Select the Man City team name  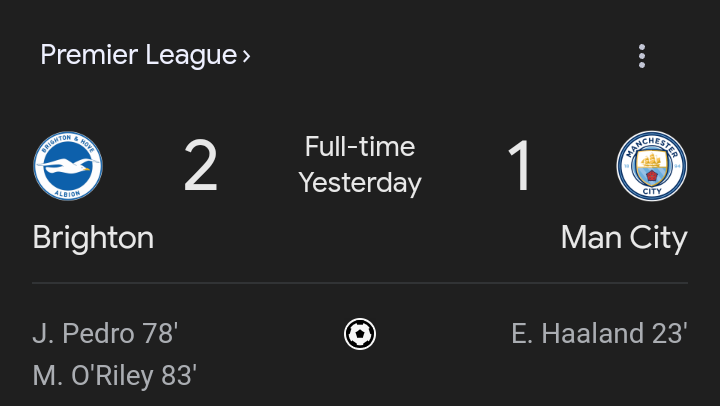624,238
